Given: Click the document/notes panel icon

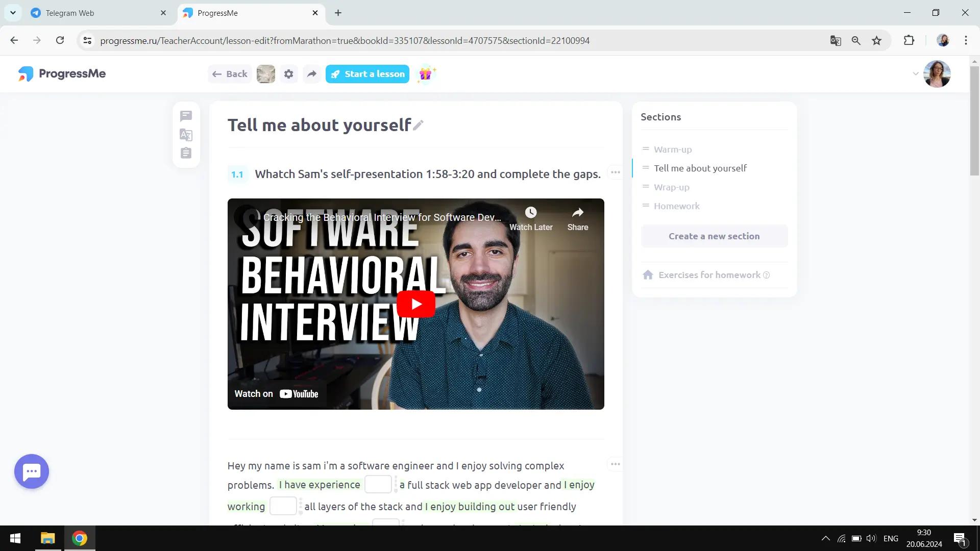Looking at the screenshot, I should click(x=186, y=154).
